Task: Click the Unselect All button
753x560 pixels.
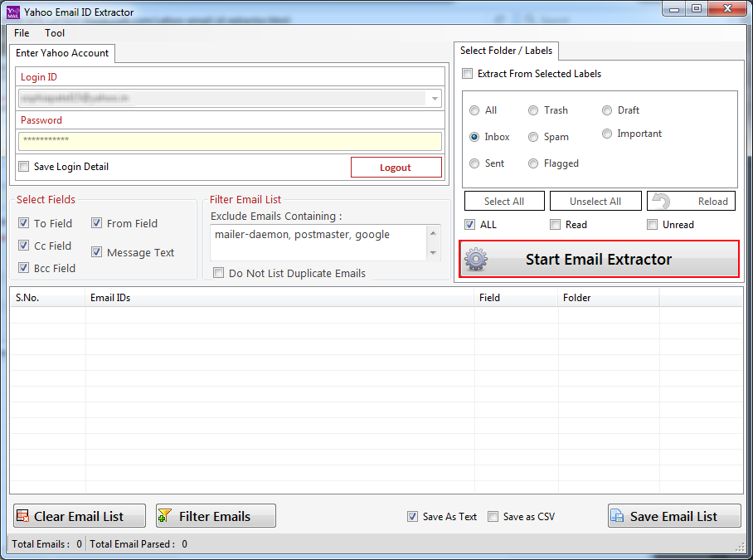Action: pos(595,201)
